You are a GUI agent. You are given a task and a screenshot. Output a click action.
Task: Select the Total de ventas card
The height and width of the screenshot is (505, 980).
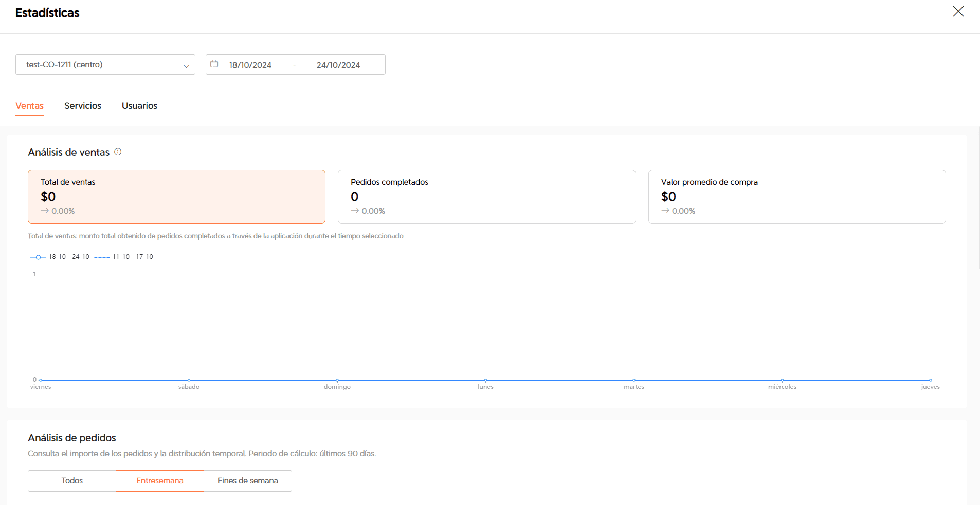[176, 197]
